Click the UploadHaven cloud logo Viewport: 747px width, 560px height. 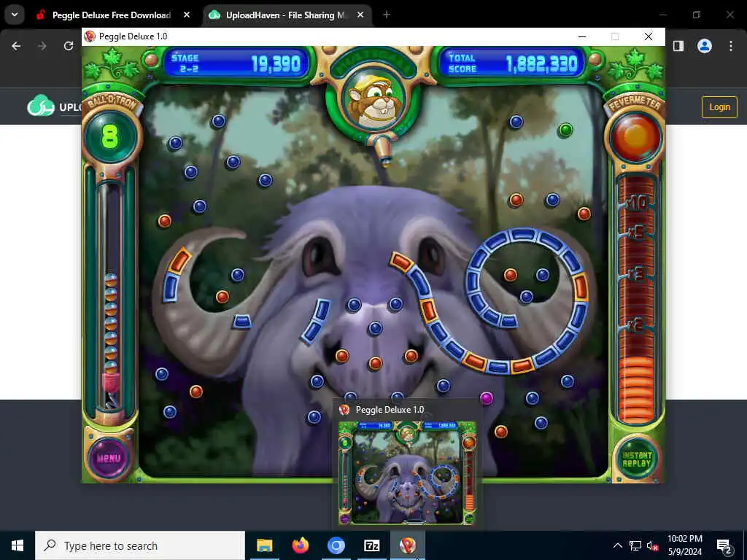click(41, 106)
